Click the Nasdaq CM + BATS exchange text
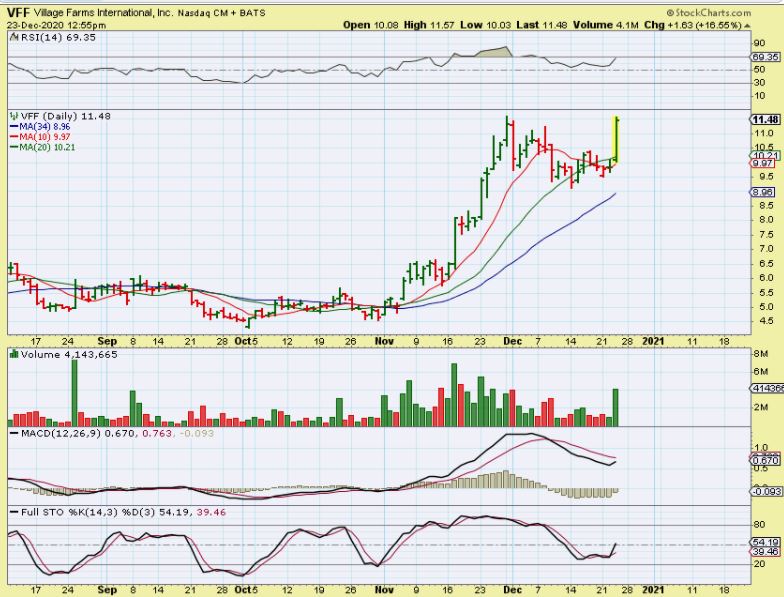This screenshot has height=597, width=784. (222, 14)
